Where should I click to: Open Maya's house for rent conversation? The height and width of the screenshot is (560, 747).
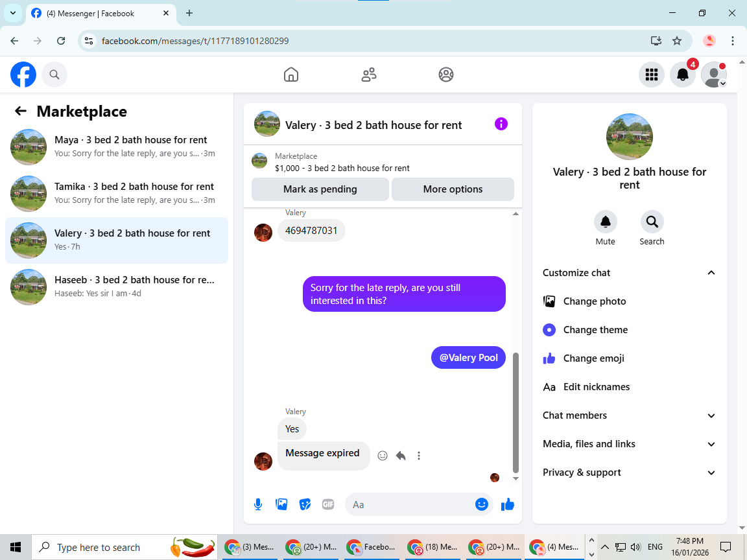[117, 146]
